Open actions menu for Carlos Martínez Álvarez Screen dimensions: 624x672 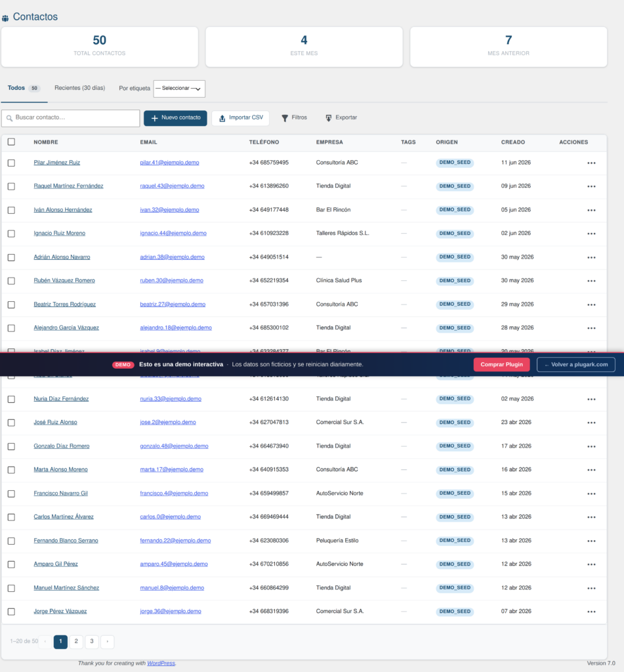pos(591,517)
